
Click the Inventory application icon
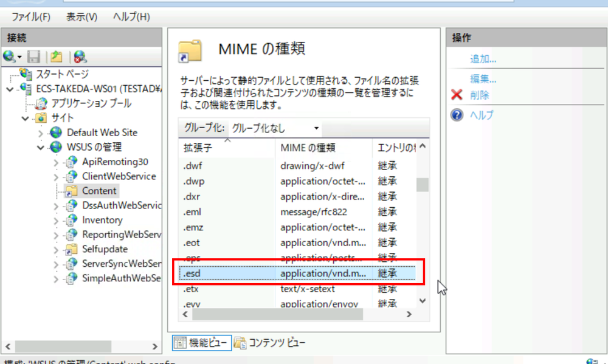coord(71,220)
